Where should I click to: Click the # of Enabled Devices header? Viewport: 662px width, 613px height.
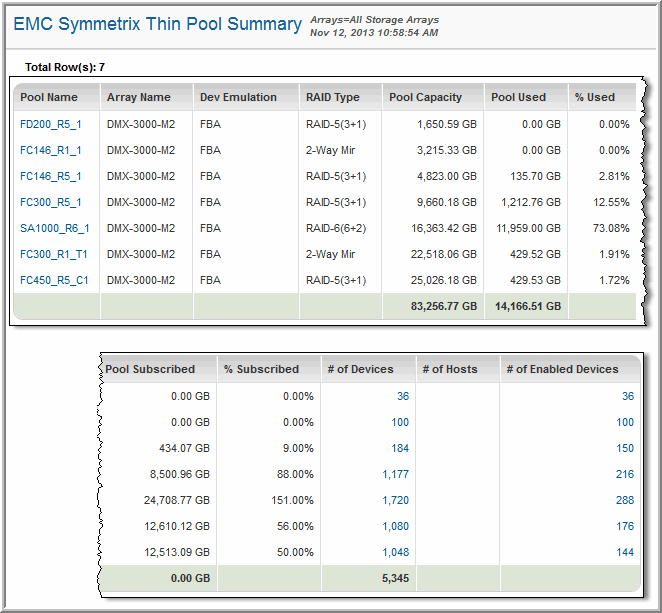tap(562, 369)
